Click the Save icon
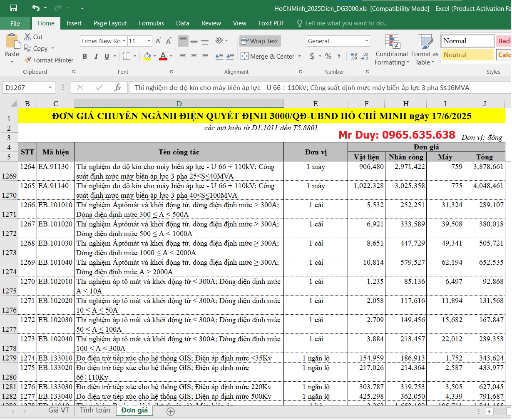This screenshot has height=420, width=512. (x=14, y=7)
